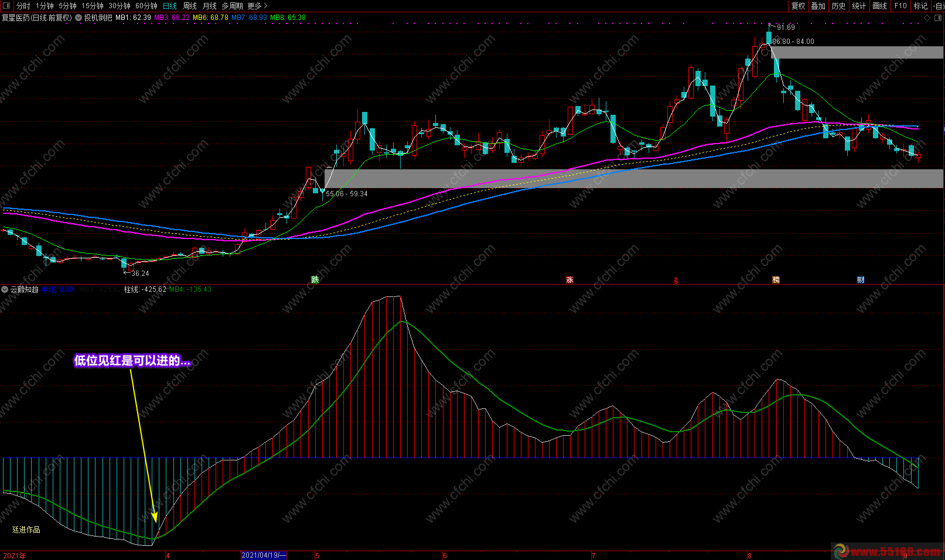Image resolution: width=945 pixels, height=560 pixels.
Task: Click the 2021/04/19 date marker on timeline
Action: 264,555
